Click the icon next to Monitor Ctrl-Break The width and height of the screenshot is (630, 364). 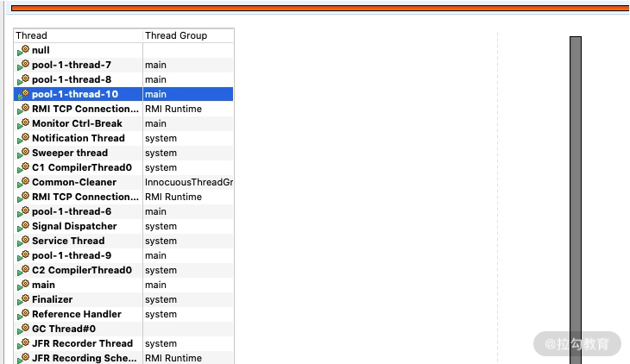click(23, 124)
